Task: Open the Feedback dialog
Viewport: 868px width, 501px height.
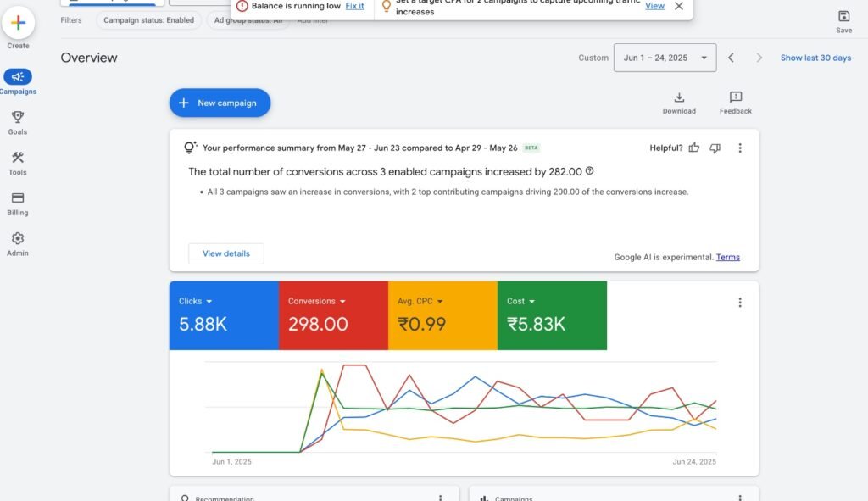Action: point(735,103)
